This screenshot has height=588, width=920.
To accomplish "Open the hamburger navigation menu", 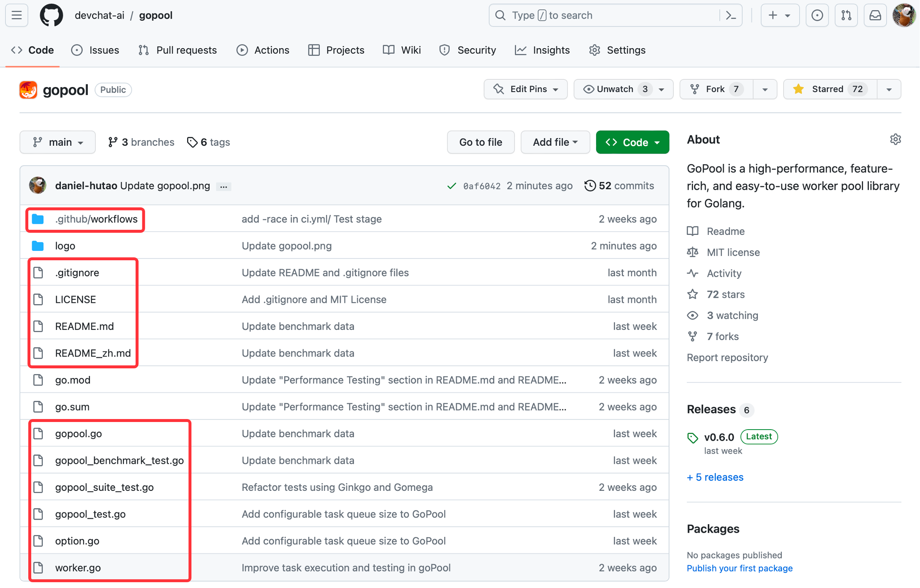I will point(17,16).
